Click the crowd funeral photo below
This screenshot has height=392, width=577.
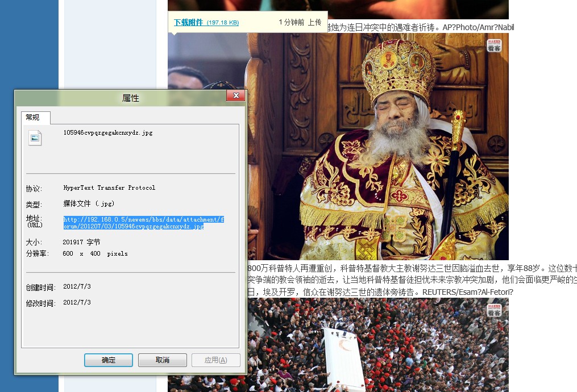377,345
